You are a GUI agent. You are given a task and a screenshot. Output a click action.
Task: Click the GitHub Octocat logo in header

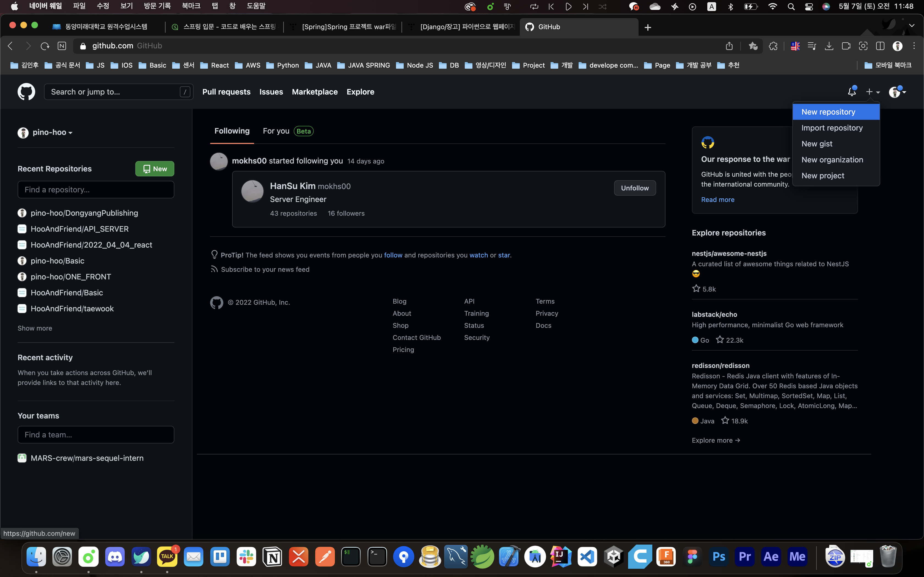pyautogui.click(x=26, y=92)
